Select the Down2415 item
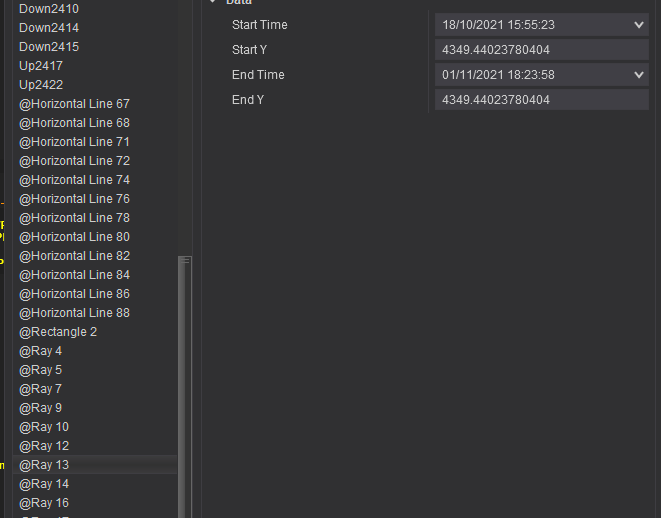The width and height of the screenshot is (661, 518). [x=49, y=47]
